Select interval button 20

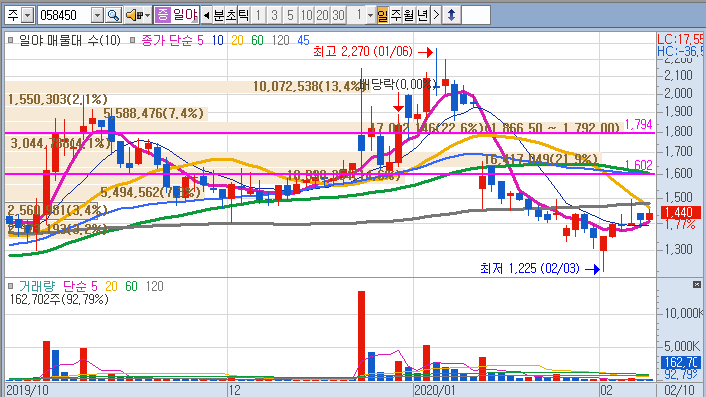click(322, 15)
